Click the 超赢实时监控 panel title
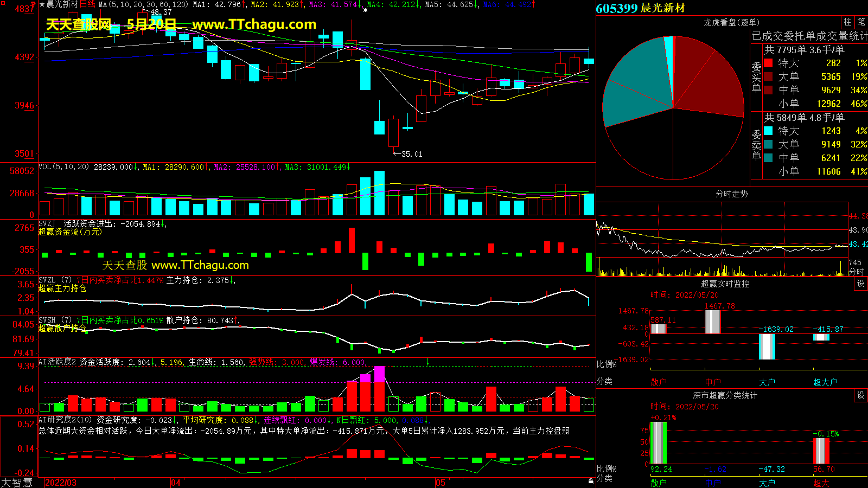 click(725, 284)
